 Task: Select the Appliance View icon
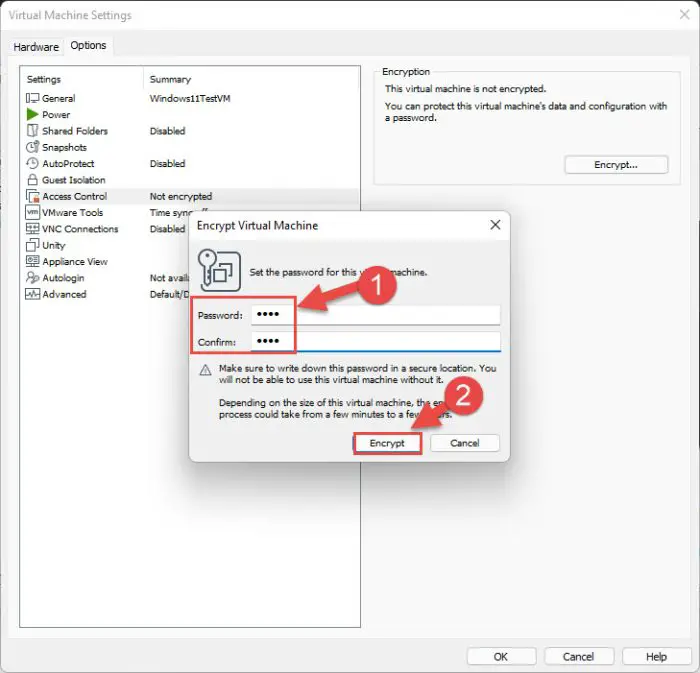[32, 261]
